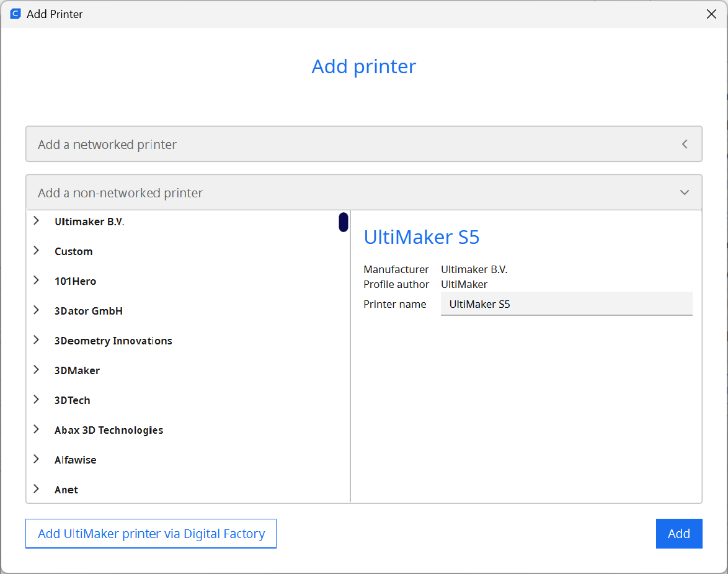This screenshot has height=574, width=728.
Task: Click the Manufacturer value Ultimaker B.V.
Action: (474, 269)
